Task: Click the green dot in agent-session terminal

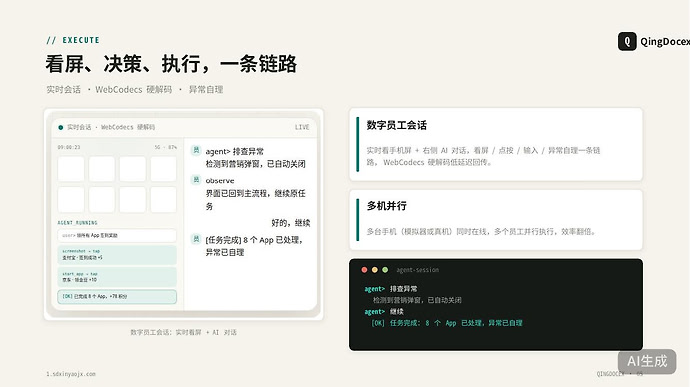Action: click(x=385, y=270)
